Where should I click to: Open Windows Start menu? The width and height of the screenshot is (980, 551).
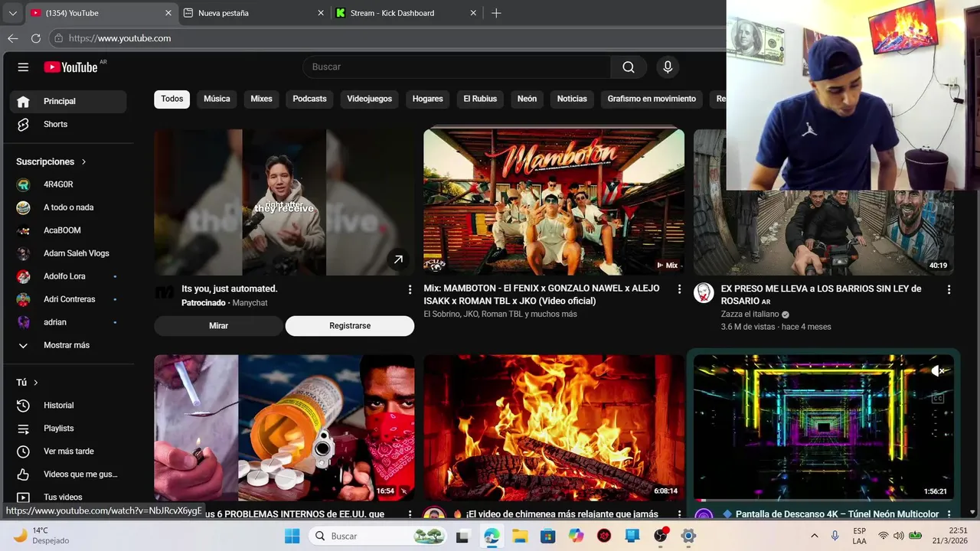click(292, 536)
